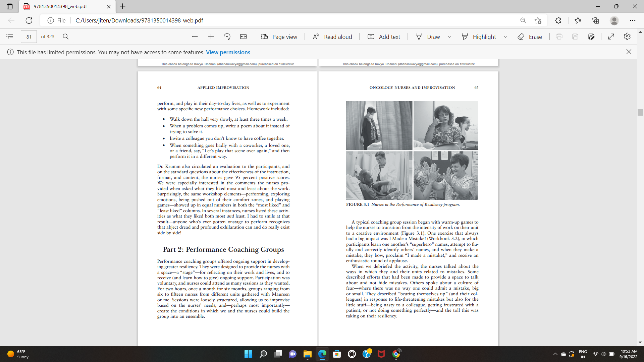644x362 pixels.
Task: Click the print icon
Action: (x=559, y=37)
